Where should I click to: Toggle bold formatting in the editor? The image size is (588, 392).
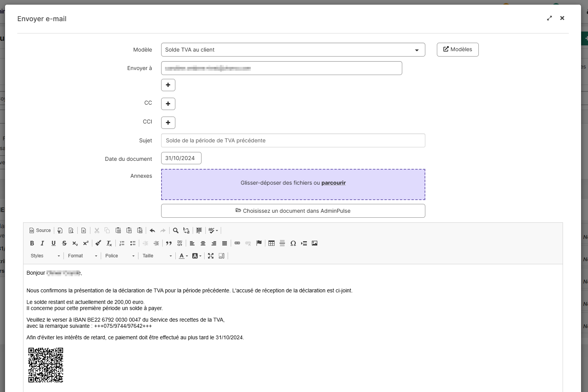click(32, 243)
